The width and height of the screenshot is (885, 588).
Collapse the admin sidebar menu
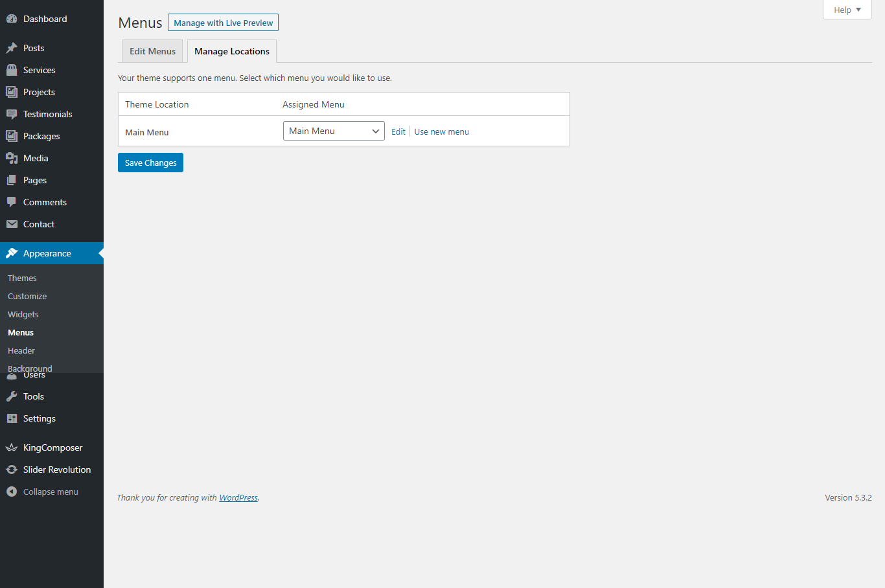(x=42, y=492)
